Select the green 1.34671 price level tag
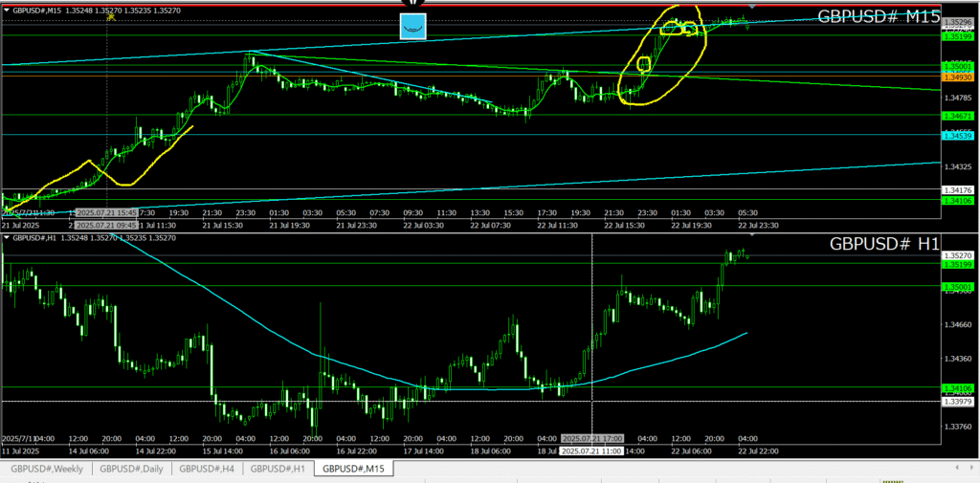980x483 pixels. pos(957,115)
